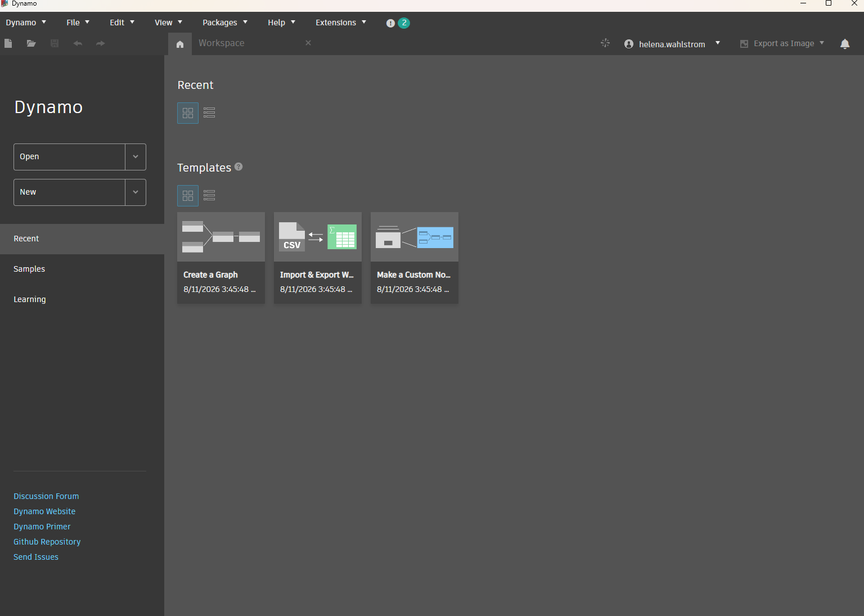Open the Discussion Forum link
Image resolution: width=864 pixels, height=616 pixels.
pos(46,496)
